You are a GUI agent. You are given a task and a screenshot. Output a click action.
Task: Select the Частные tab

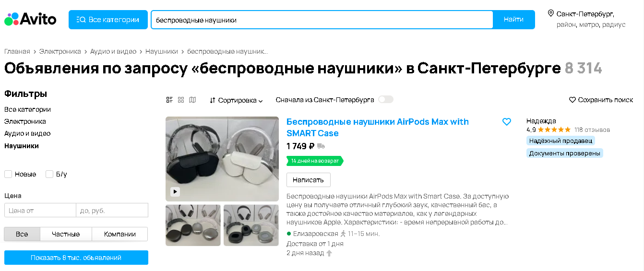pos(66,234)
